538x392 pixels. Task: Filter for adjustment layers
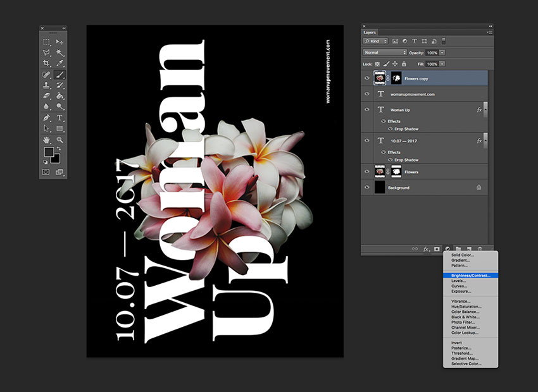[405, 41]
